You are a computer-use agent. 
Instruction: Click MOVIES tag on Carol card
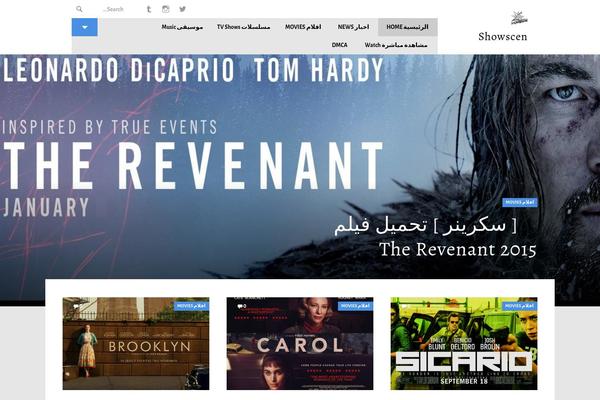(355, 306)
